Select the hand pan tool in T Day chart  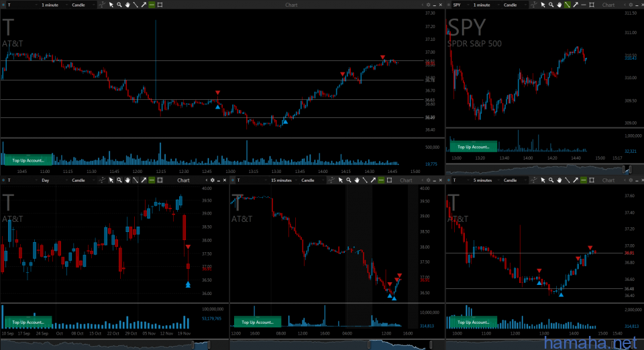coord(127,180)
